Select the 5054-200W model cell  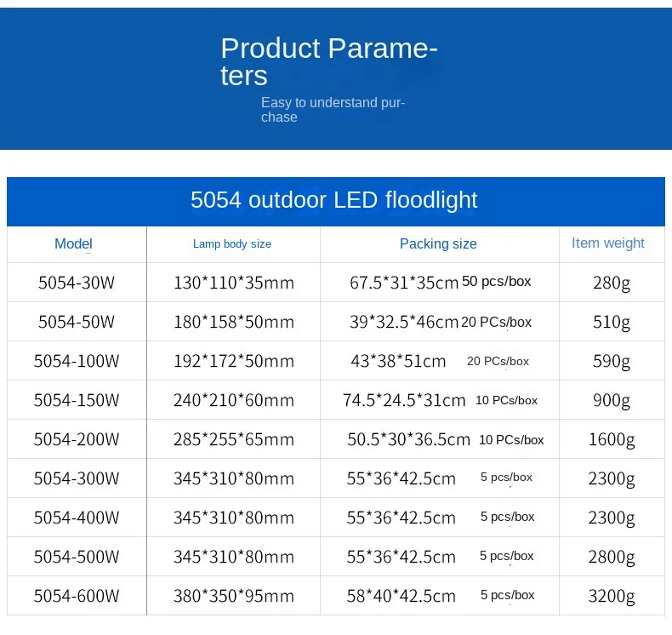(77, 439)
